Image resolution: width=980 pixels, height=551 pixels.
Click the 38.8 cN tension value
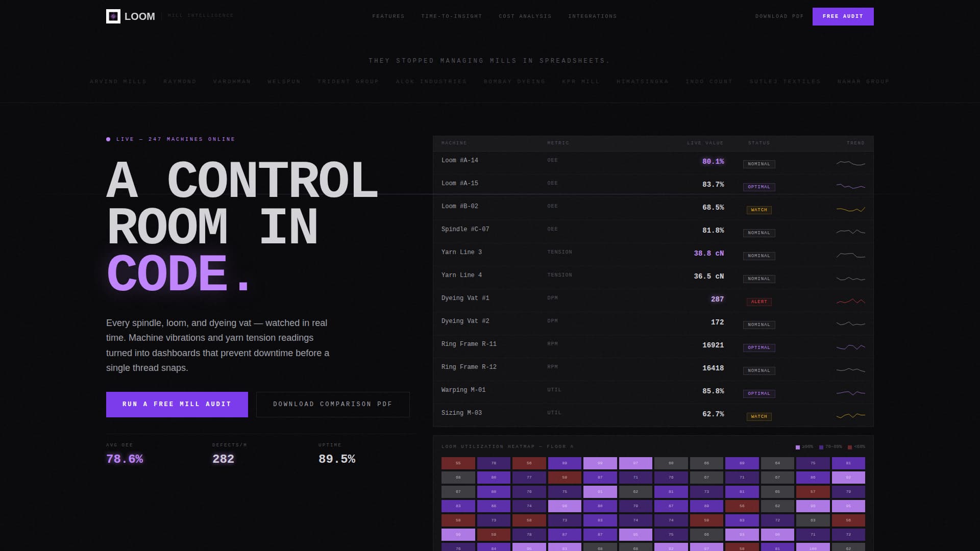click(x=708, y=253)
